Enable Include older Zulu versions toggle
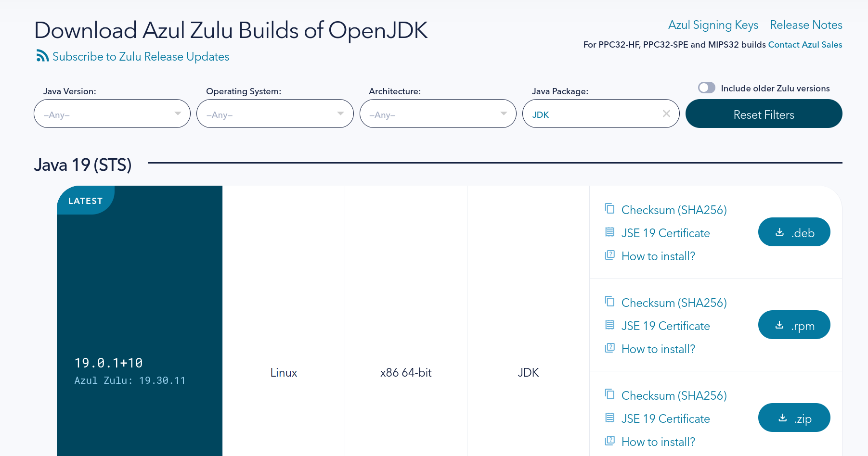 706,88
